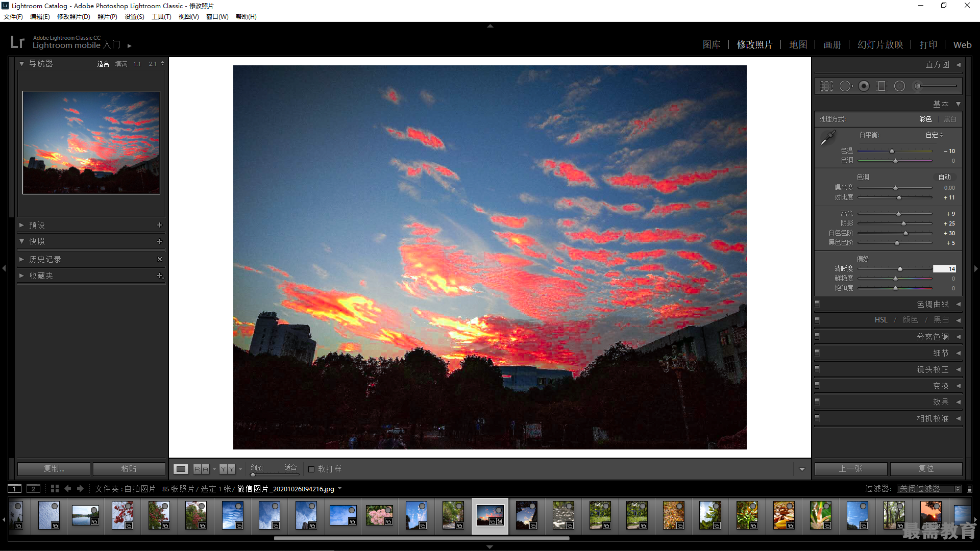Toggle the 镜头校正 panel on/off switch
Viewport: 980px width, 551px height.
[817, 369]
